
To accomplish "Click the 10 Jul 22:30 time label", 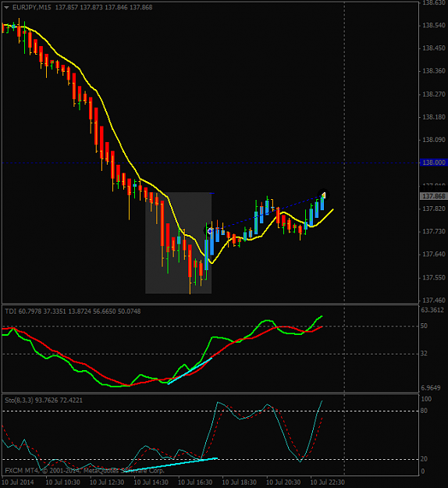I will click(x=328, y=483).
